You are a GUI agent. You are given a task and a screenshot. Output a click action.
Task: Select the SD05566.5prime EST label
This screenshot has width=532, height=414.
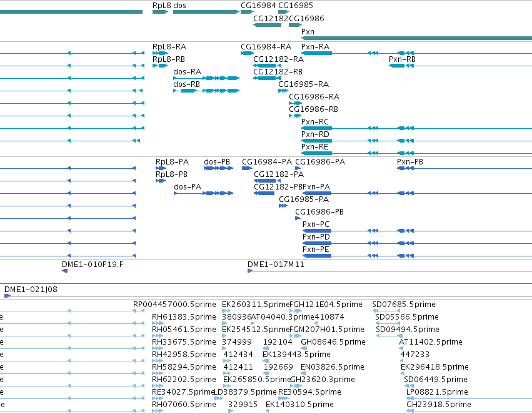coord(407,317)
